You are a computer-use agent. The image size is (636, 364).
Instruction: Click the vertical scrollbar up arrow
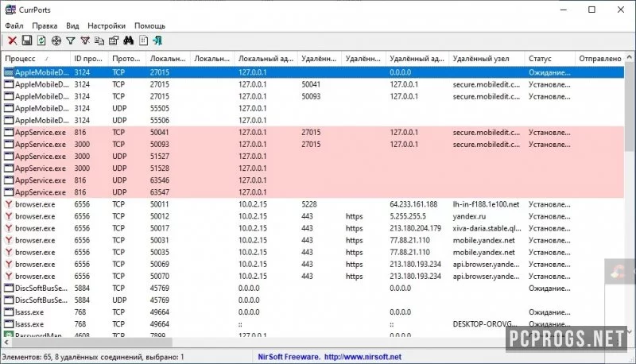pyautogui.click(x=630, y=58)
